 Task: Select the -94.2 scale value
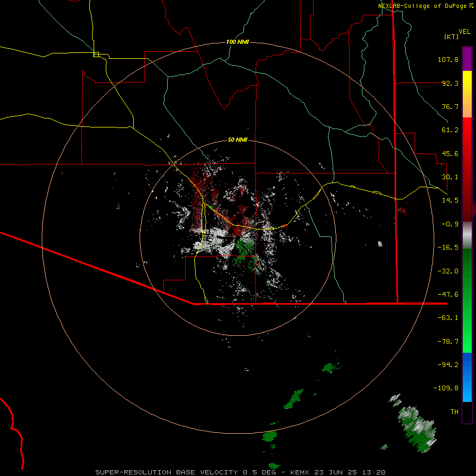pyautogui.click(x=448, y=365)
